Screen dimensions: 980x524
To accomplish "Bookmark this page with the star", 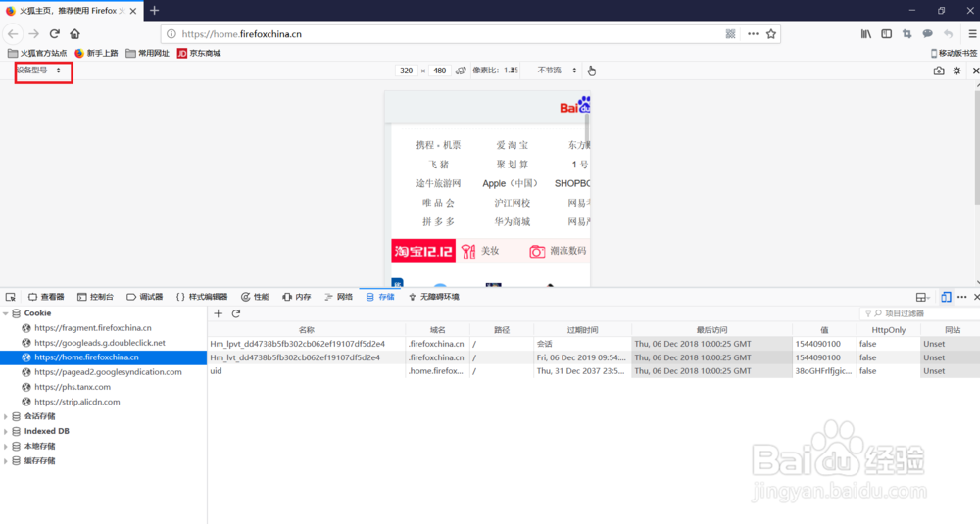I will tap(771, 33).
